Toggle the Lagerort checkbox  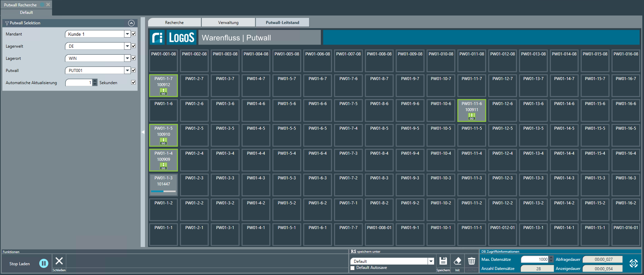(x=134, y=58)
